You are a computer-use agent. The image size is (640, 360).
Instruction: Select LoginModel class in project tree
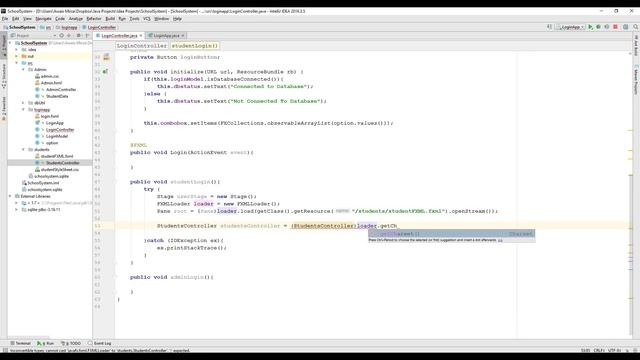pyautogui.click(x=56, y=136)
